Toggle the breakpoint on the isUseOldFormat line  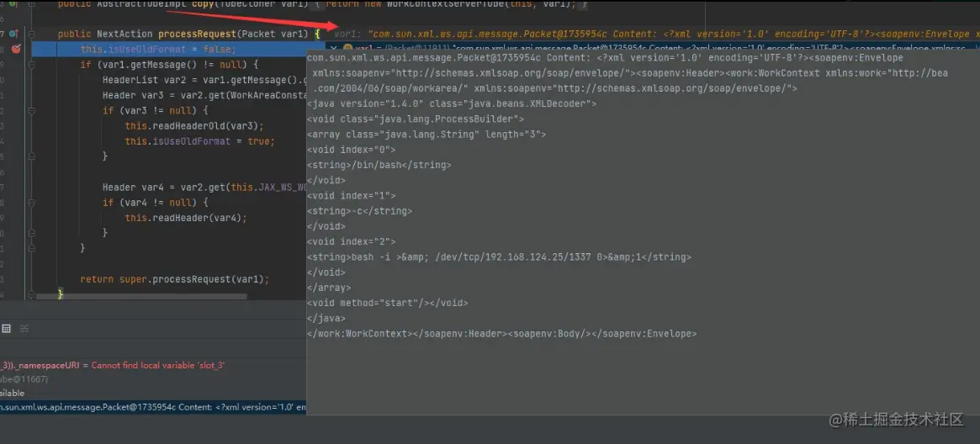[16, 50]
